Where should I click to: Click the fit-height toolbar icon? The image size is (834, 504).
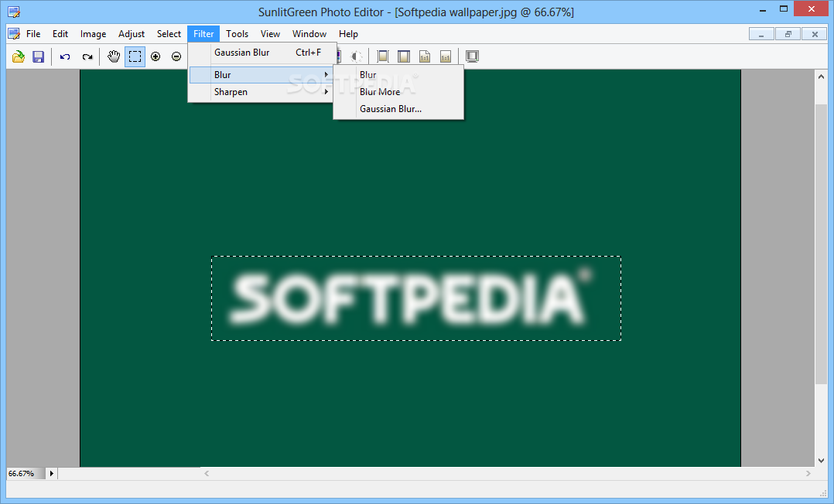(x=404, y=56)
